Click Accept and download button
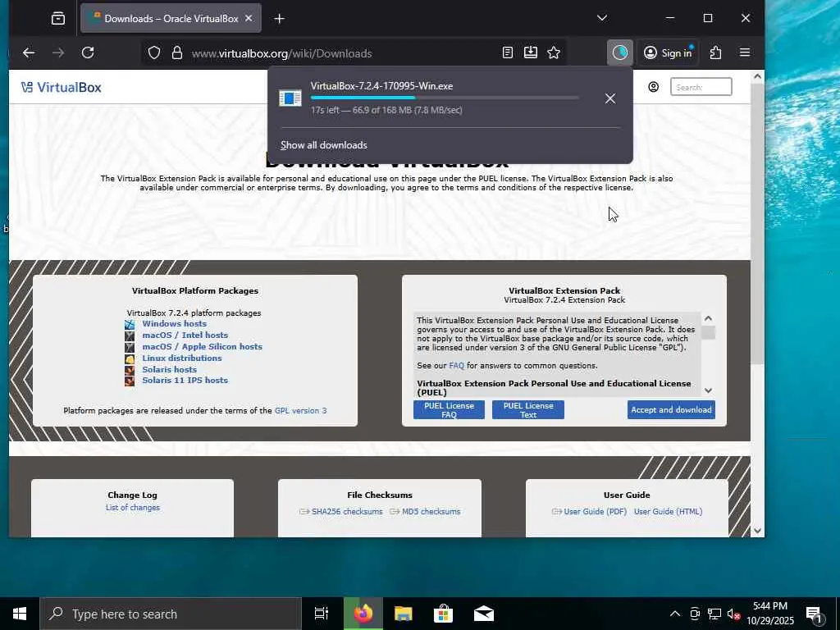Screen dimensions: 840x630 coord(671,410)
